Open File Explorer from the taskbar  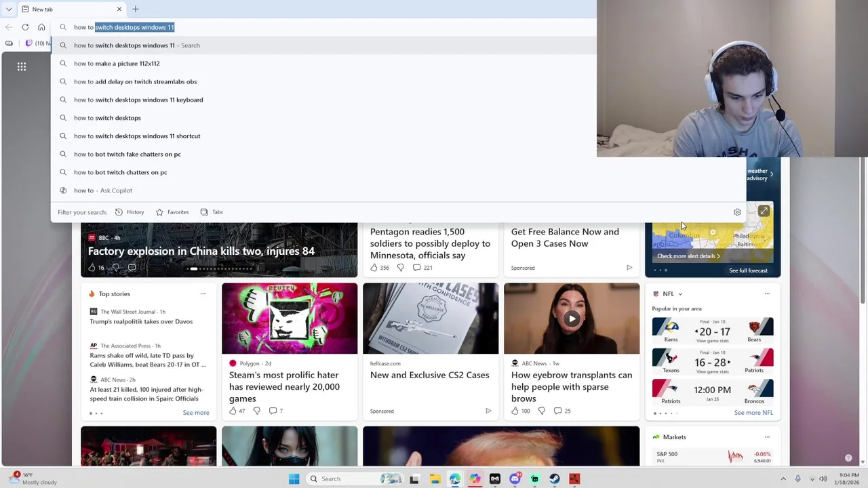coord(435,479)
